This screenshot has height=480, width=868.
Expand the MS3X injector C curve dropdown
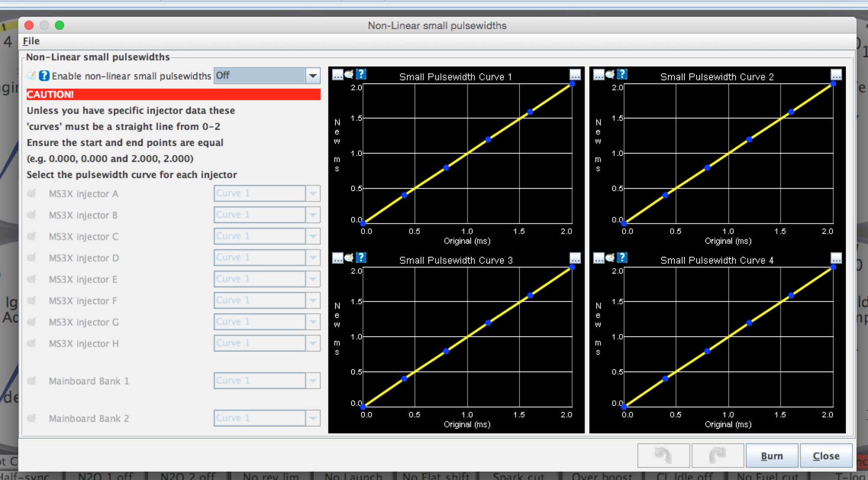tap(312, 236)
